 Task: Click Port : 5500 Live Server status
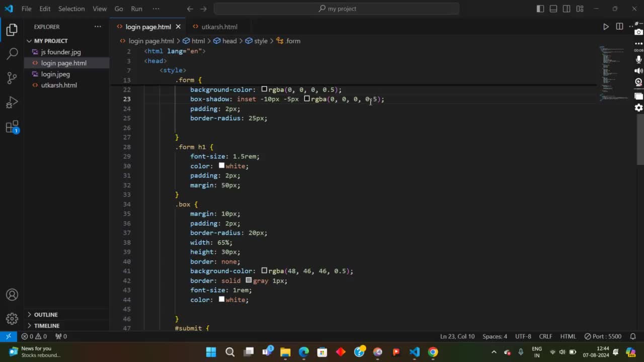point(603,336)
